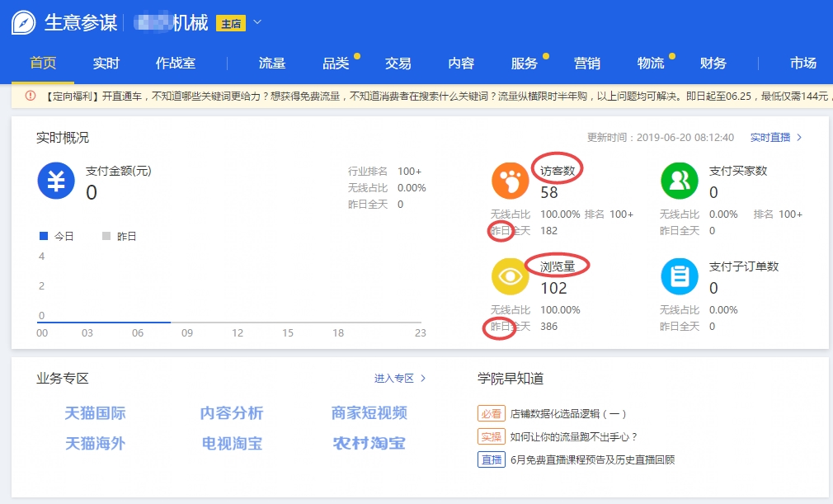Open 天猫国际 business zone
The width and height of the screenshot is (833, 504).
tap(95, 412)
